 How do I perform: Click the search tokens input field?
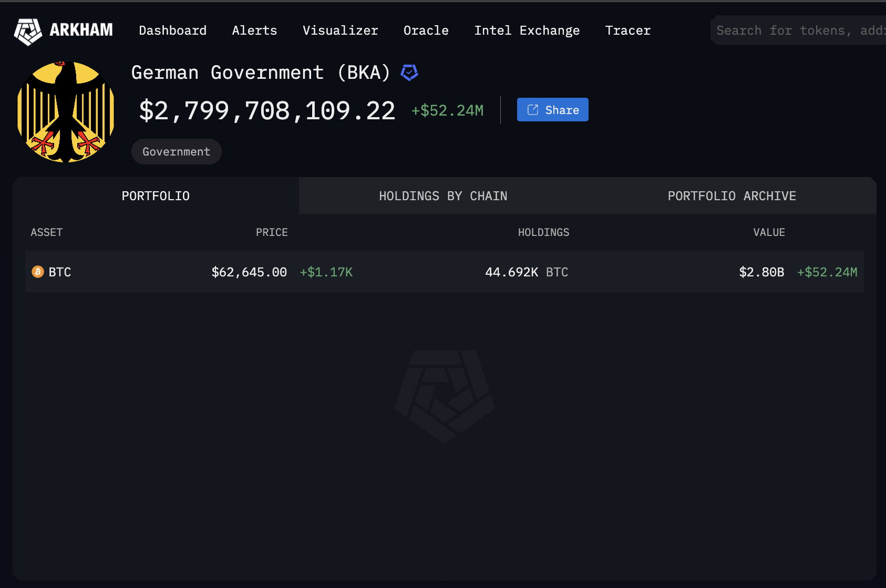click(799, 30)
